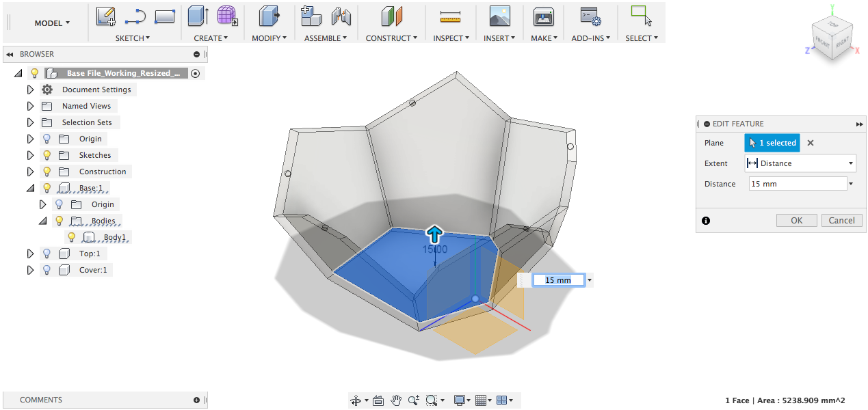Click the Plane '1 selected' button
This screenshot has height=410, width=868.
click(x=772, y=143)
